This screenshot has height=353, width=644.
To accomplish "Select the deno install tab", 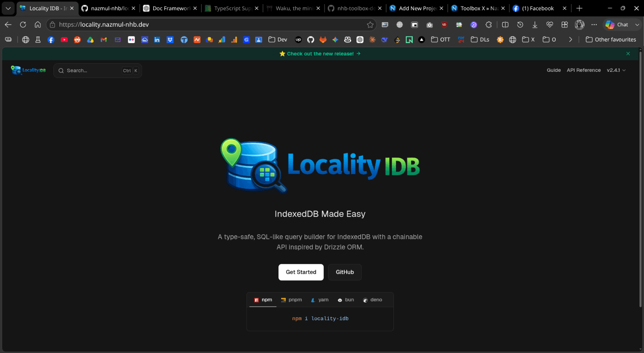I will tap(373, 300).
